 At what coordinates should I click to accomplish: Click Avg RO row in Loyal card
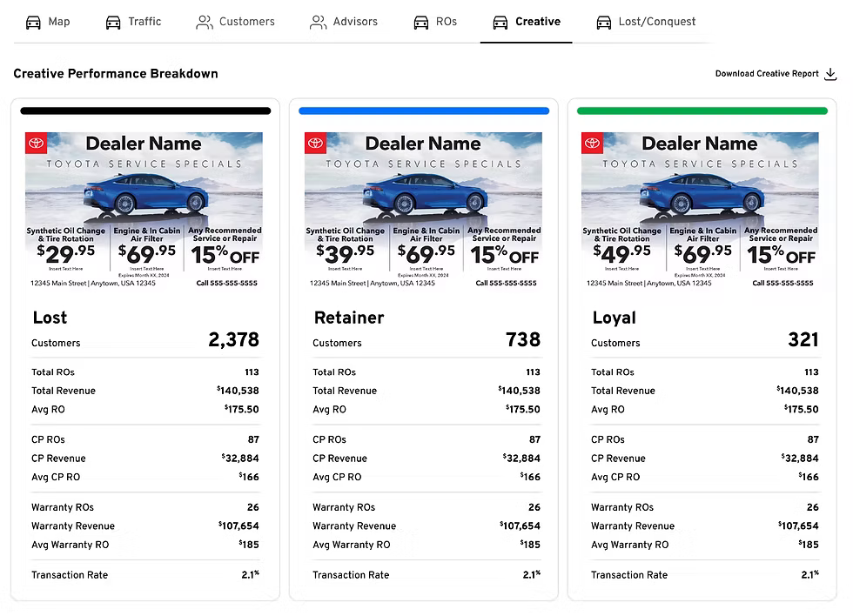[705, 410]
